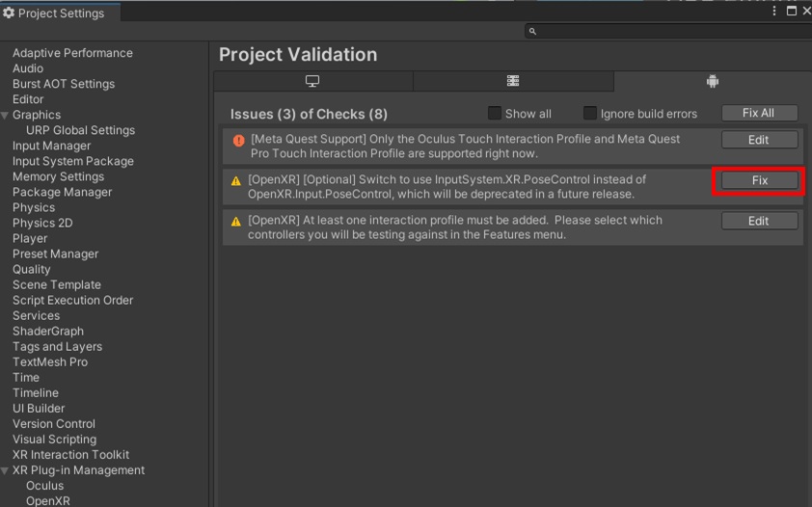Collapse the XR Plug-in Management section
812x507 pixels.
click(5, 470)
